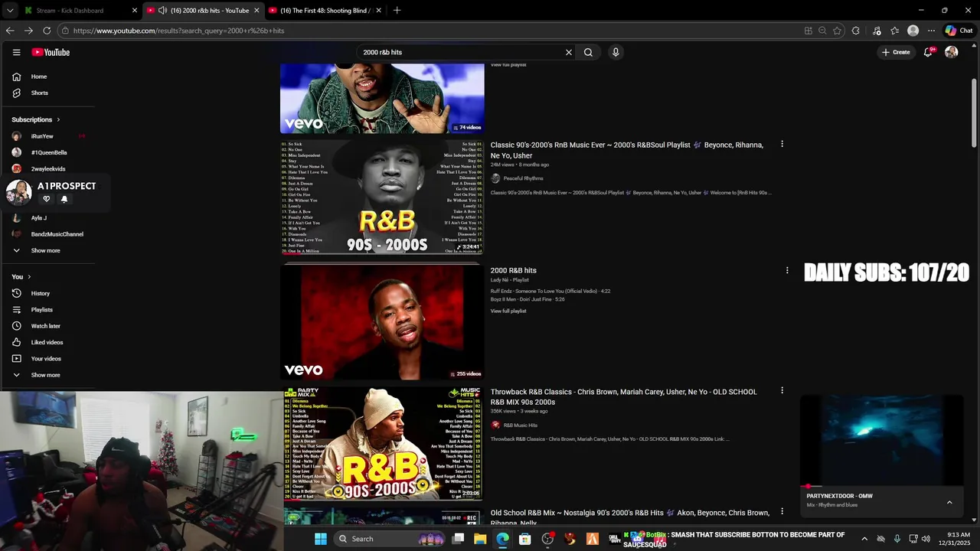Viewport: 980px width, 551px height.
Task: Switch to The First 48: Shooting Blind tab
Action: [325, 11]
